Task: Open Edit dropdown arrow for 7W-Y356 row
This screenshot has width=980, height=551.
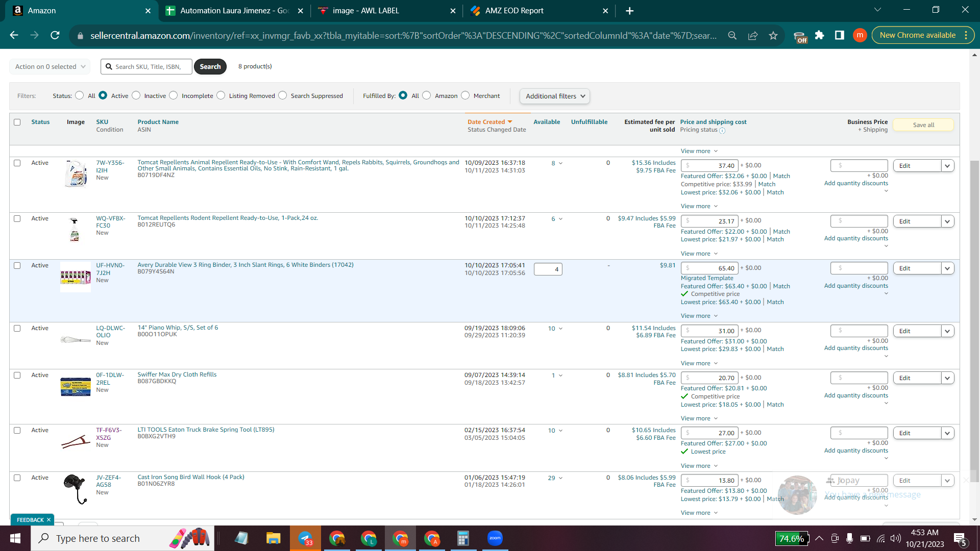Action: coord(948,166)
